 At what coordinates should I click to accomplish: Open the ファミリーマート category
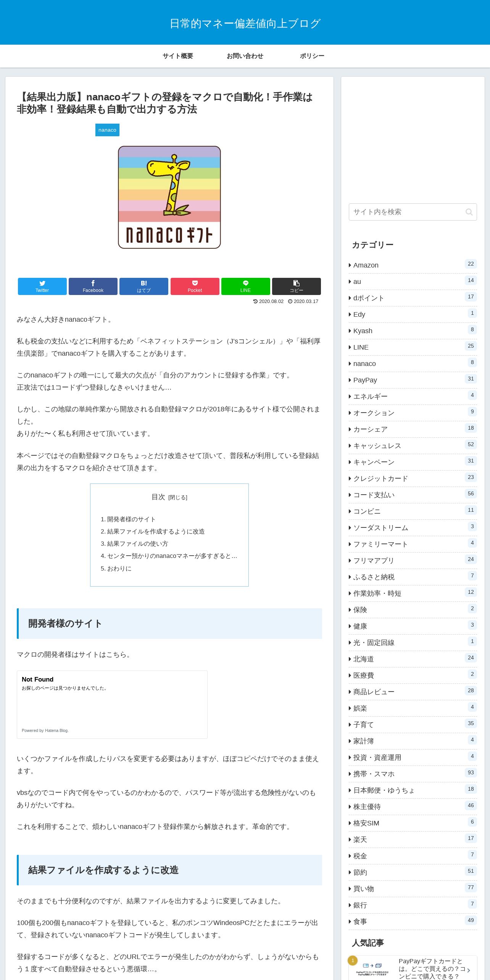click(413, 544)
